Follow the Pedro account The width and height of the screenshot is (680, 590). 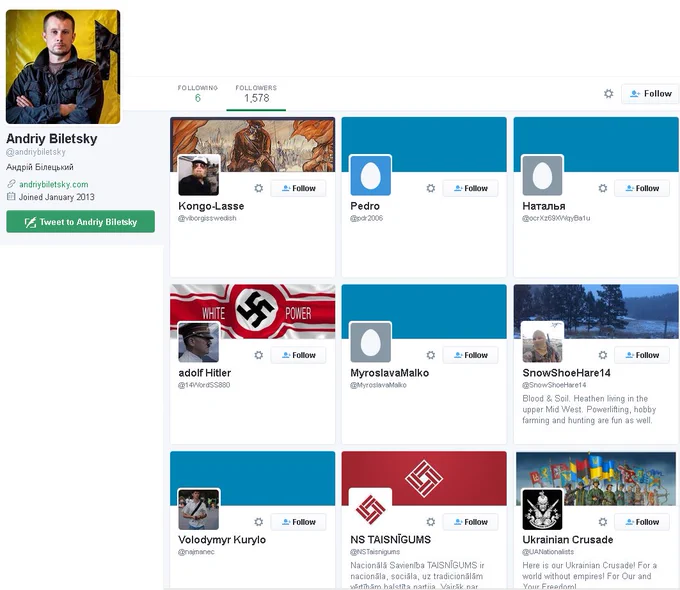click(x=471, y=188)
